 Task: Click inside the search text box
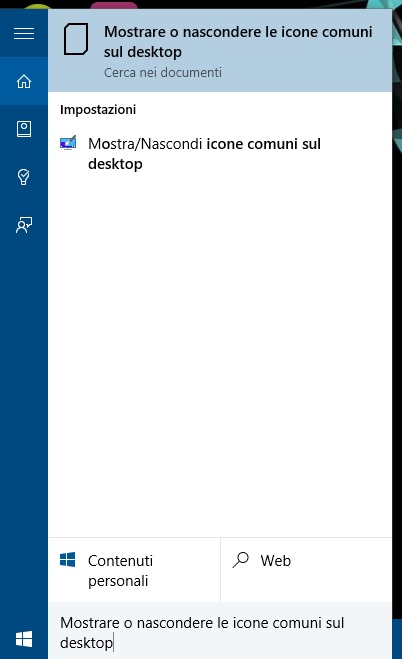[x=220, y=631]
